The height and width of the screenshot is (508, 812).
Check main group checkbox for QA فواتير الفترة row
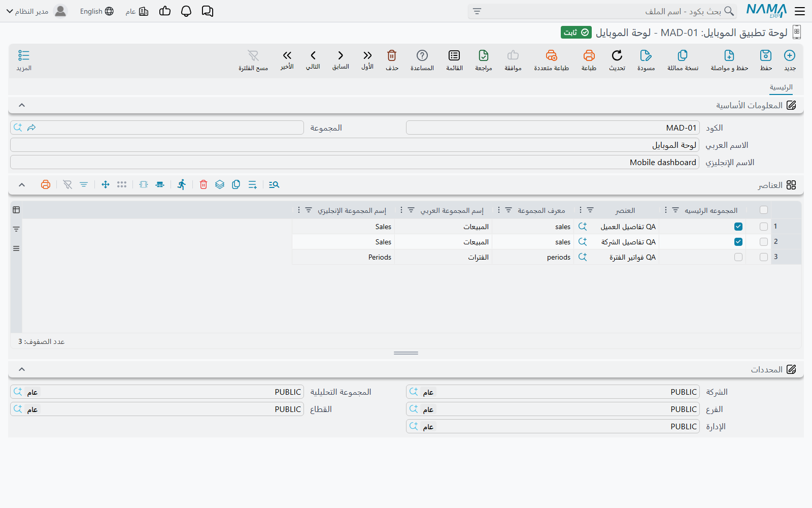(x=738, y=257)
